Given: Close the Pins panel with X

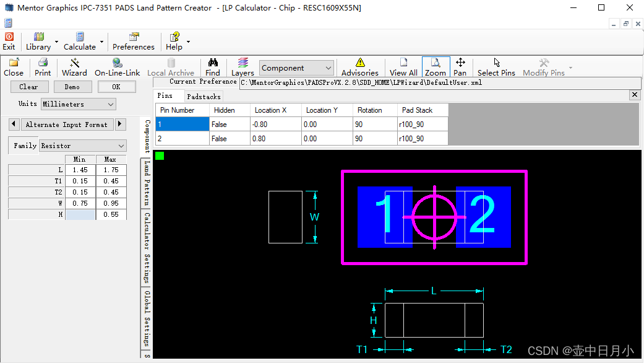Looking at the screenshot, I should click(x=635, y=95).
